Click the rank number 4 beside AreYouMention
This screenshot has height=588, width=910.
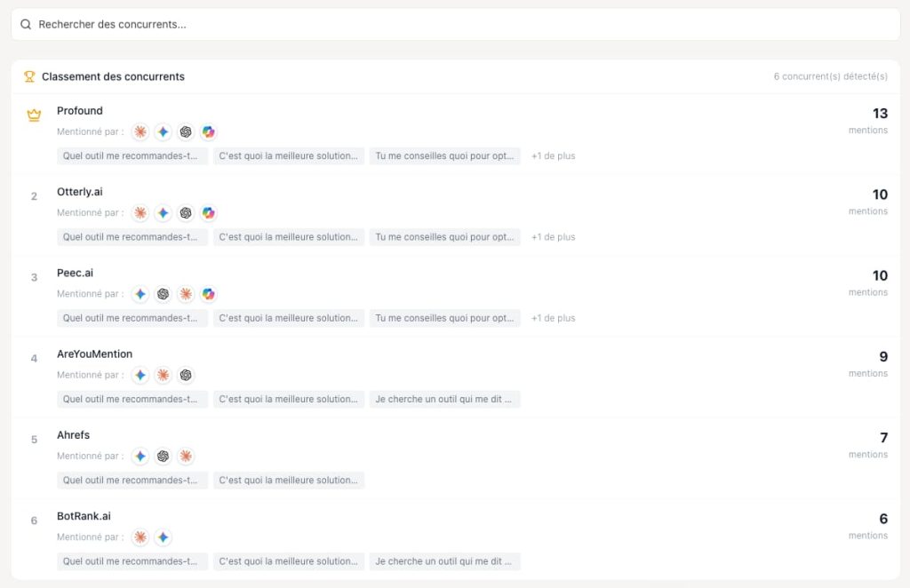(x=35, y=359)
